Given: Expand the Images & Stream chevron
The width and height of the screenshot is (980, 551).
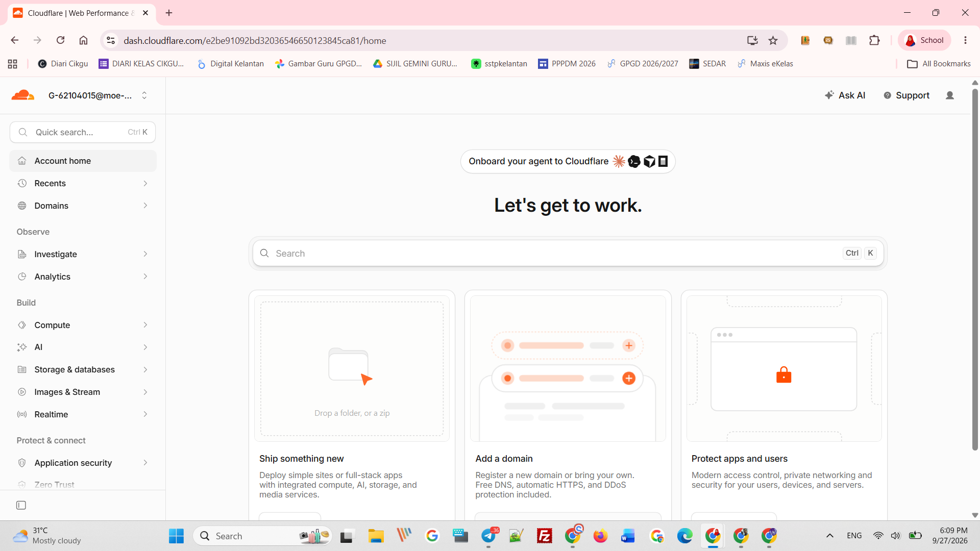Looking at the screenshot, I should [145, 392].
